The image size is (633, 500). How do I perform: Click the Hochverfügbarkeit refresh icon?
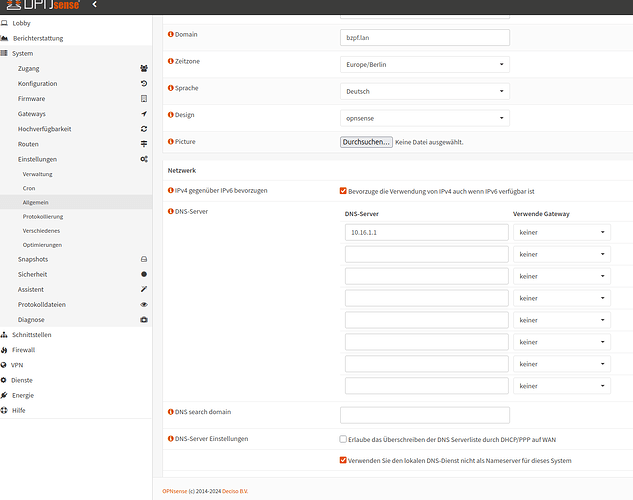(x=144, y=129)
